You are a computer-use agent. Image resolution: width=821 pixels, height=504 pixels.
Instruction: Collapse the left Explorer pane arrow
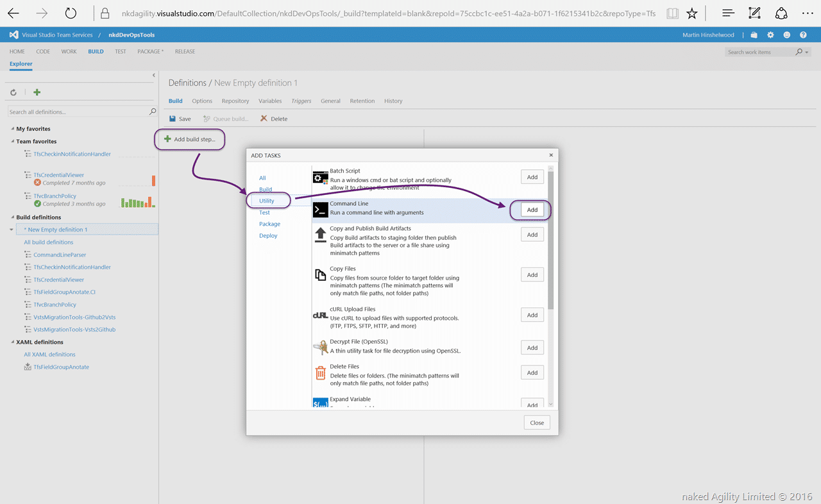coord(154,75)
